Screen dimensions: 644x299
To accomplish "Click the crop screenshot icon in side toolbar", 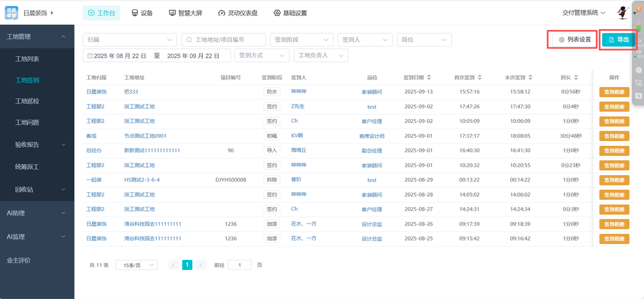I will coord(639,83).
